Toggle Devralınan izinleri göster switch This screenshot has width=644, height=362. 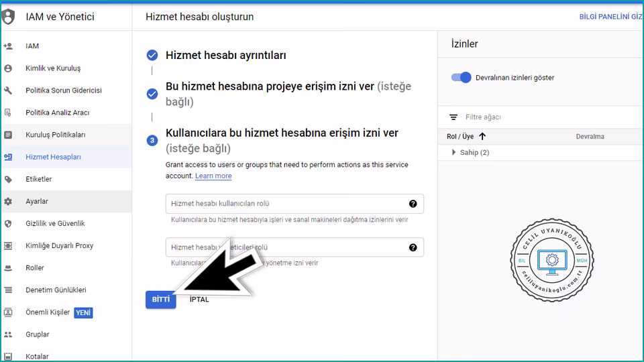click(x=461, y=77)
